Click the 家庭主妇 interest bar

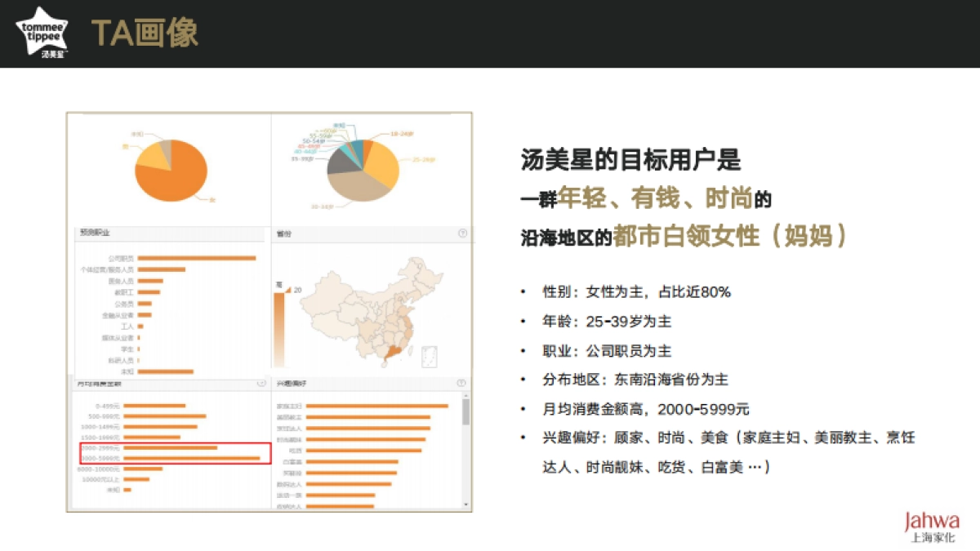coord(376,406)
